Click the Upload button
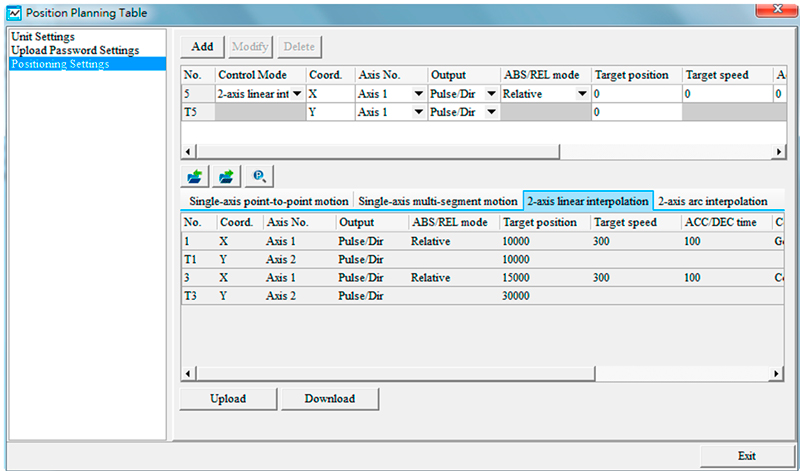This screenshot has height=471, width=800. (x=228, y=398)
